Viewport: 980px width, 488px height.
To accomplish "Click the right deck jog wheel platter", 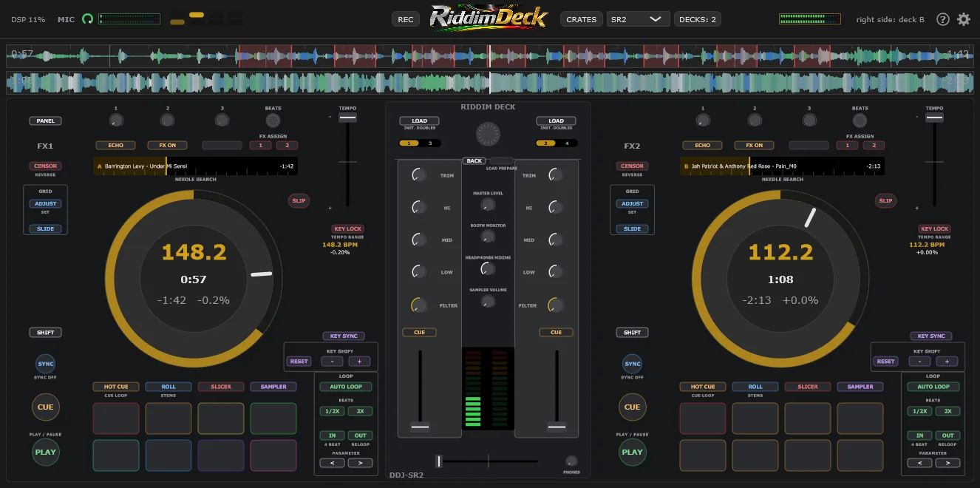I will pyautogui.click(x=780, y=278).
